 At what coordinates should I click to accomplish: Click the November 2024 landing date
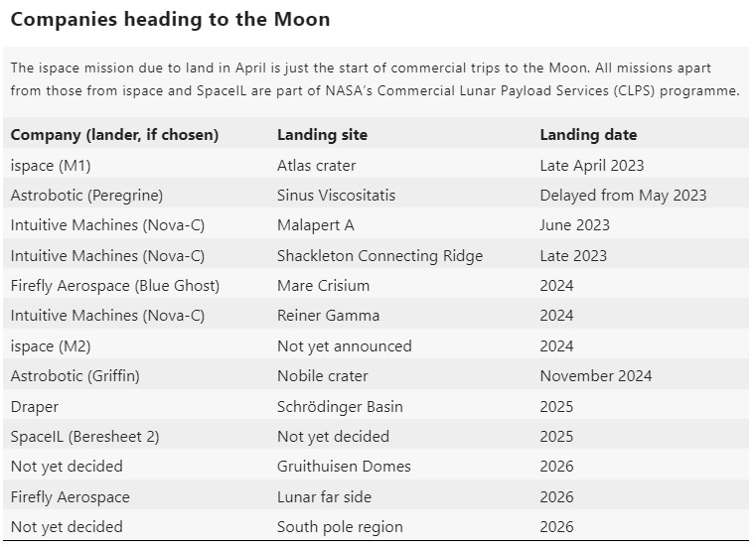click(596, 376)
